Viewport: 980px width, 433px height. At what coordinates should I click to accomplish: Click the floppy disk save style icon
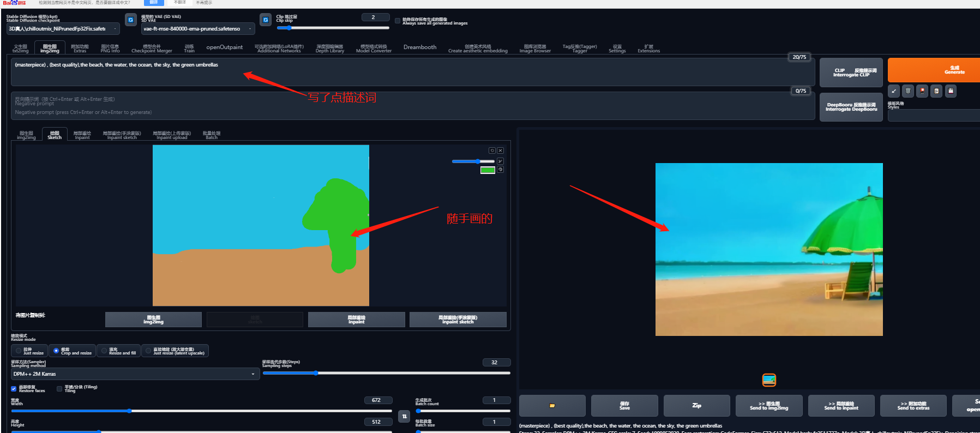951,91
